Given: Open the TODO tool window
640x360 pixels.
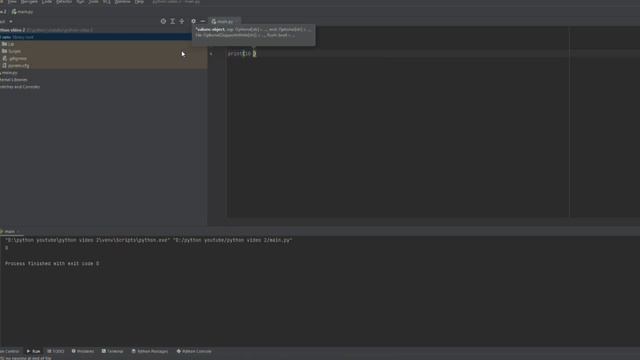Looking at the screenshot, I should [56, 351].
